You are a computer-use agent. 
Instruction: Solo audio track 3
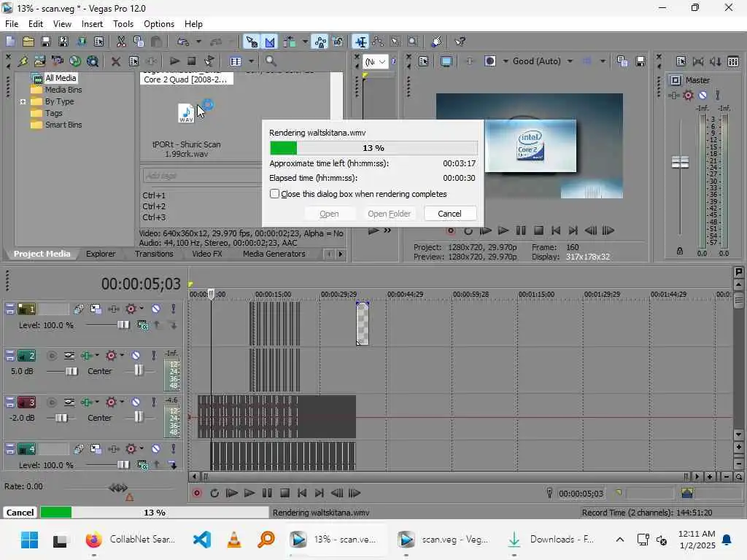coord(153,402)
